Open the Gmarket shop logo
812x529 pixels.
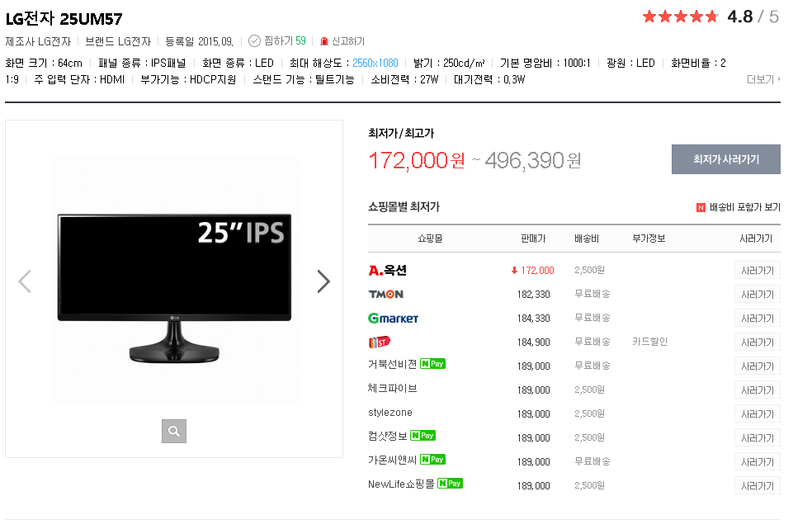point(393,318)
